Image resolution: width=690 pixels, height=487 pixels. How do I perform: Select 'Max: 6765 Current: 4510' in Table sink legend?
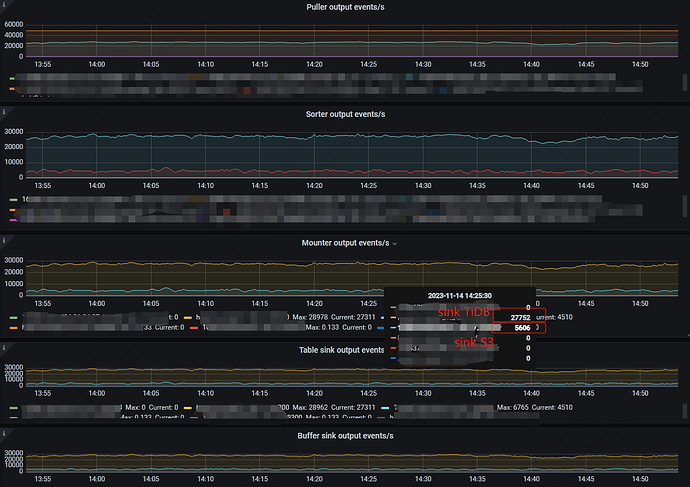point(535,407)
